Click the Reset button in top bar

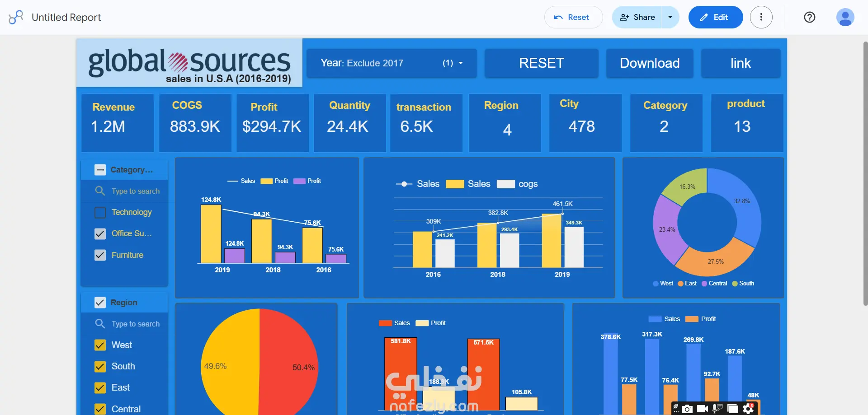point(573,17)
